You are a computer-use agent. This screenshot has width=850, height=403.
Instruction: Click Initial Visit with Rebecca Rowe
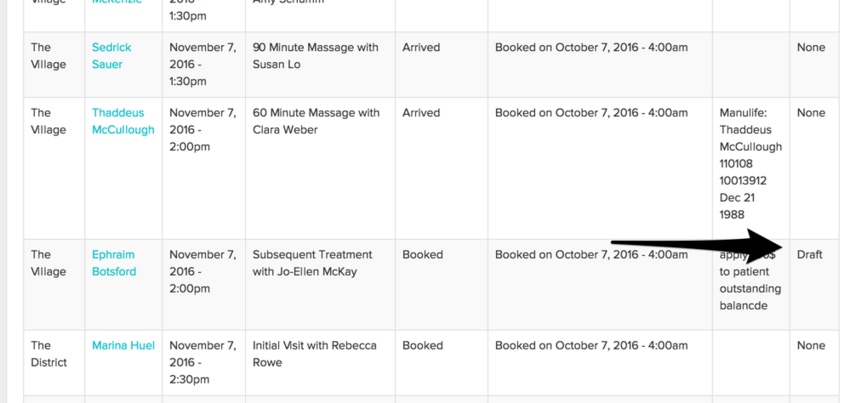point(314,353)
